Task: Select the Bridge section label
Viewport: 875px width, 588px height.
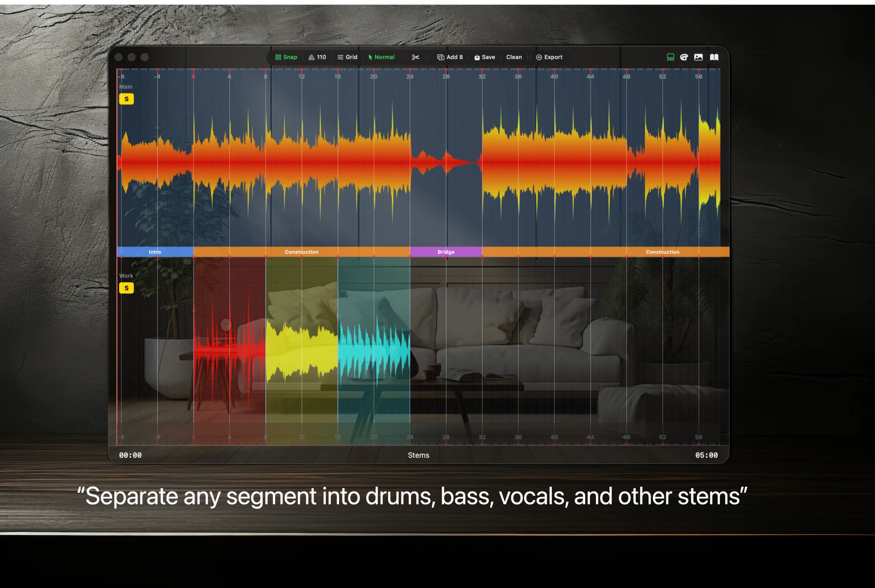Action: 446,252
